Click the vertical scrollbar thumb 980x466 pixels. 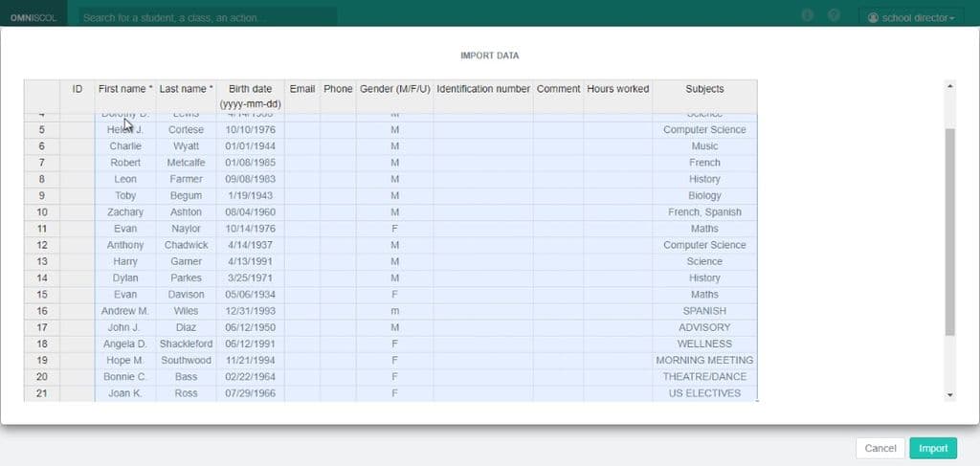(x=950, y=232)
